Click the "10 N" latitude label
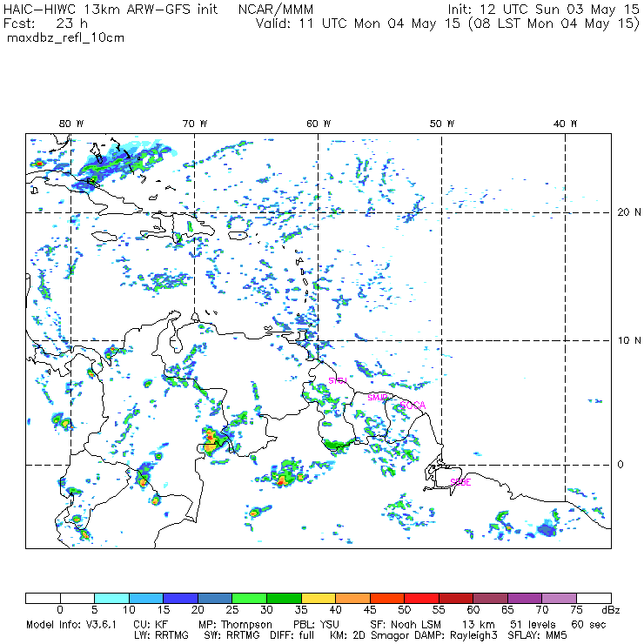Image resolution: width=644 pixels, height=644 pixels. tap(629, 340)
